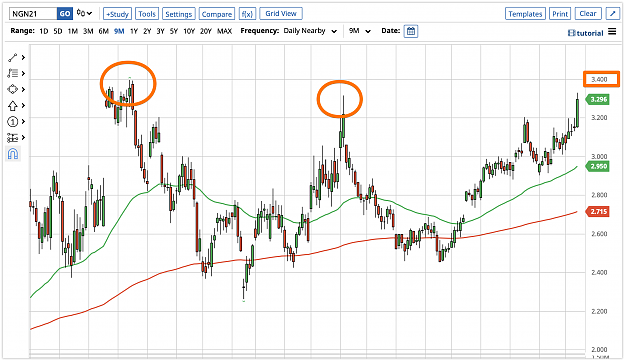Viewport: 625px width, 361px height.
Task: Click the Print button
Action: (560, 14)
